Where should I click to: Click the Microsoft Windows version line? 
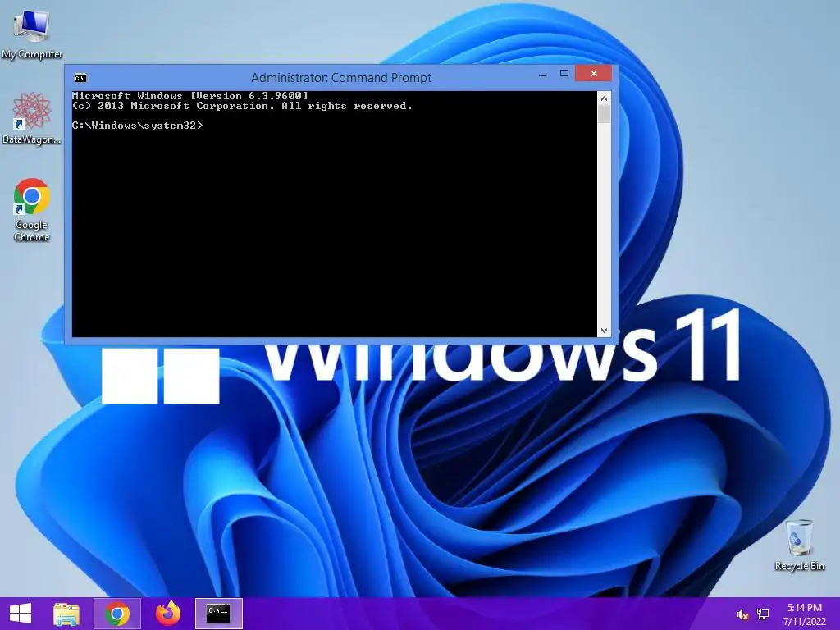tap(190, 96)
